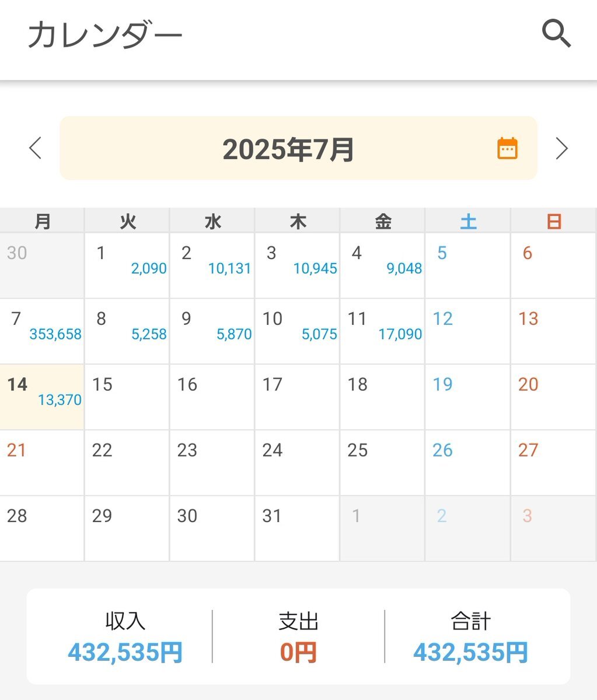The image size is (597, 700).
Task: Go to next month arrow
Action: pos(561,148)
